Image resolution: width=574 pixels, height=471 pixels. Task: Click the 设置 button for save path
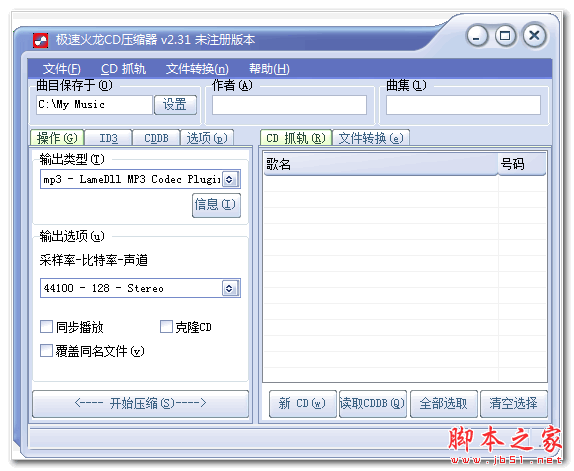175,105
